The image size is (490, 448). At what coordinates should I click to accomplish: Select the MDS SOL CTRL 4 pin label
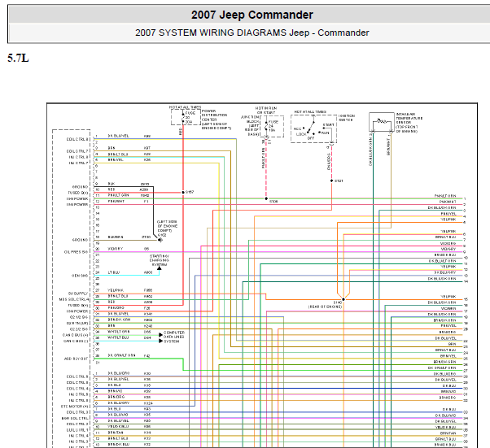74,300
